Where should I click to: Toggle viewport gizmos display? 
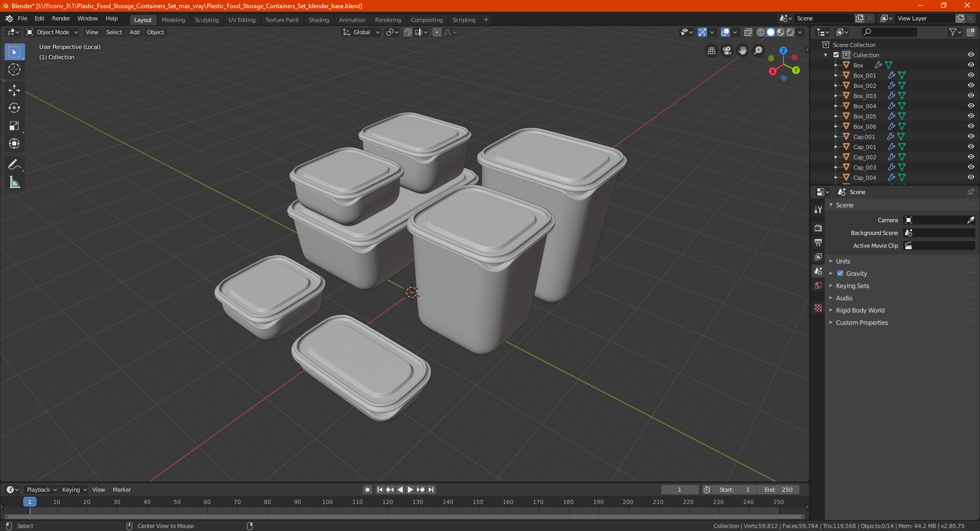[x=702, y=32]
